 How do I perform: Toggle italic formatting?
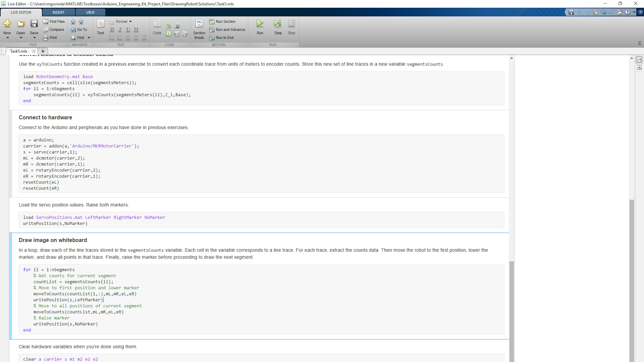coord(120,30)
